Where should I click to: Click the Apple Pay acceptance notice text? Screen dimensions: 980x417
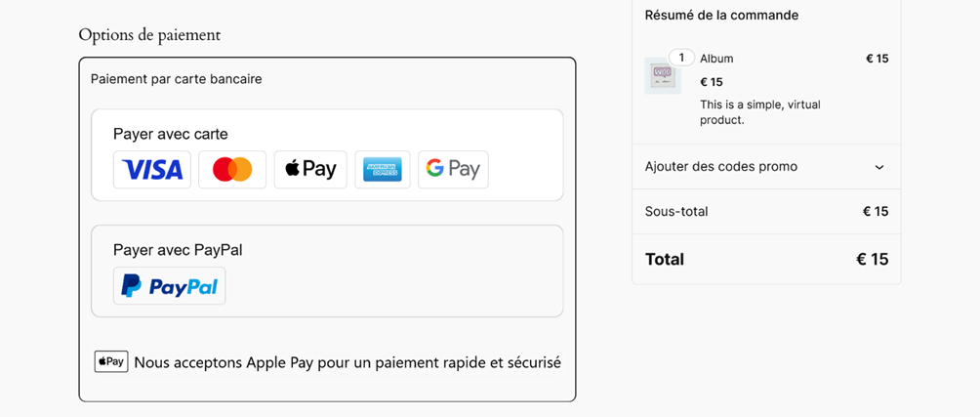coord(347,362)
